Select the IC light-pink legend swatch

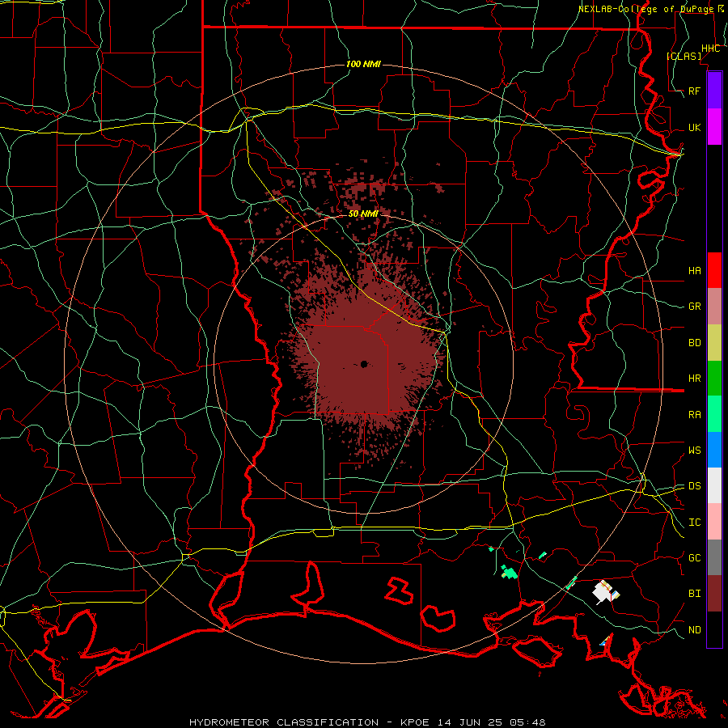click(714, 522)
